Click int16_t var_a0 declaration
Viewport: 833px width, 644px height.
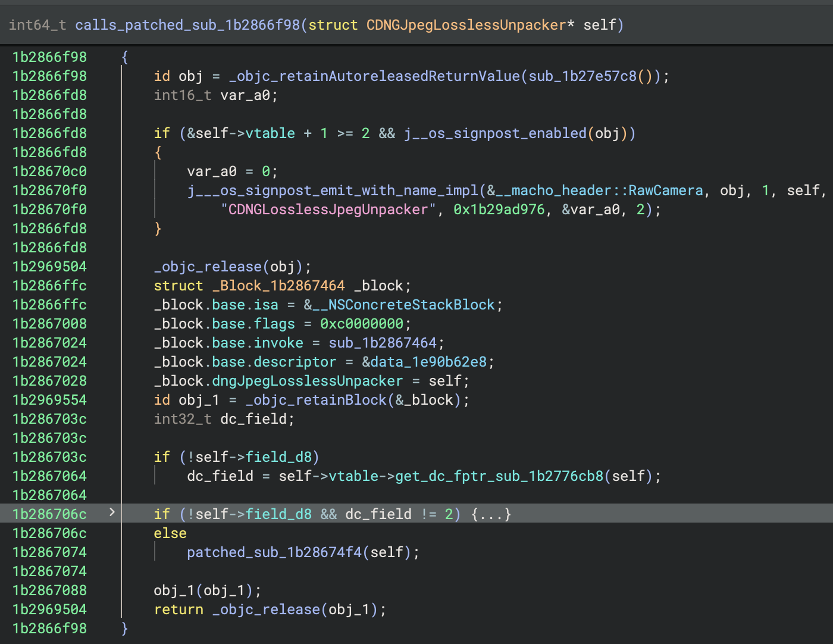(216, 95)
